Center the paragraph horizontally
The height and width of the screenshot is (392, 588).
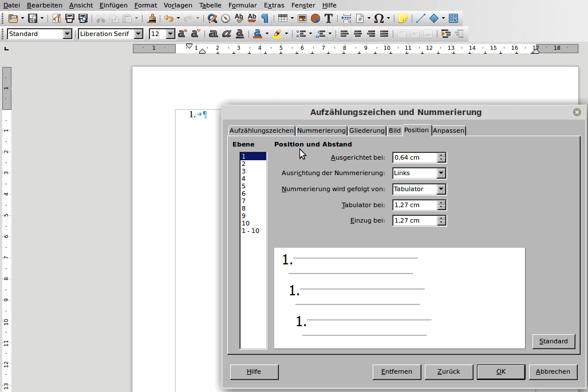coord(358,34)
